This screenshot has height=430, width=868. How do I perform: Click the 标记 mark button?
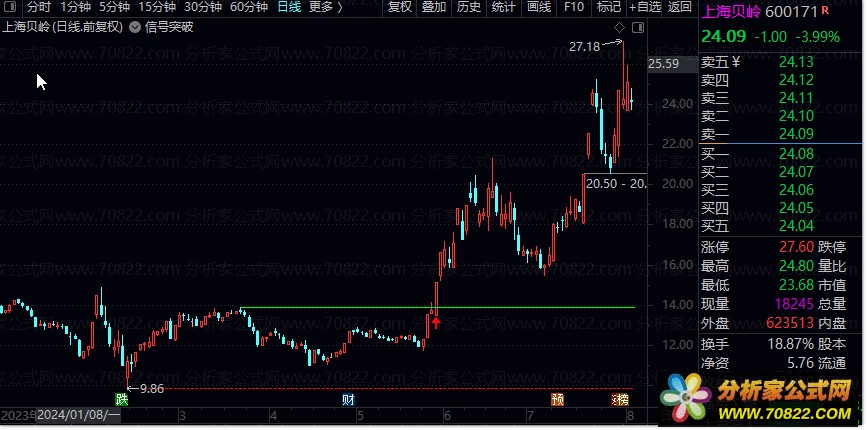pyautogui.click(x=609, y=7)
